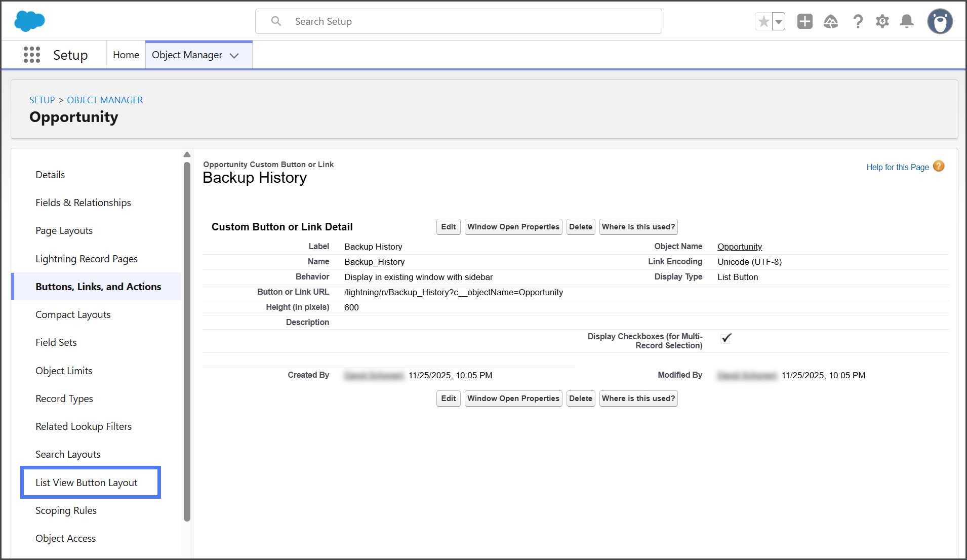Screen dimensions: 967x560
Task: Click the Favorites star icon
Action: click(763, 22)
